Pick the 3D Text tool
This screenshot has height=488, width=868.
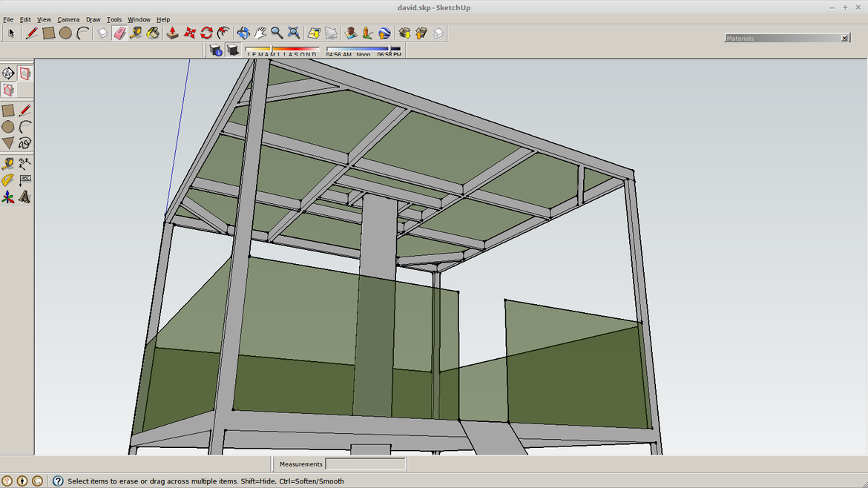[x=24, y=197]
